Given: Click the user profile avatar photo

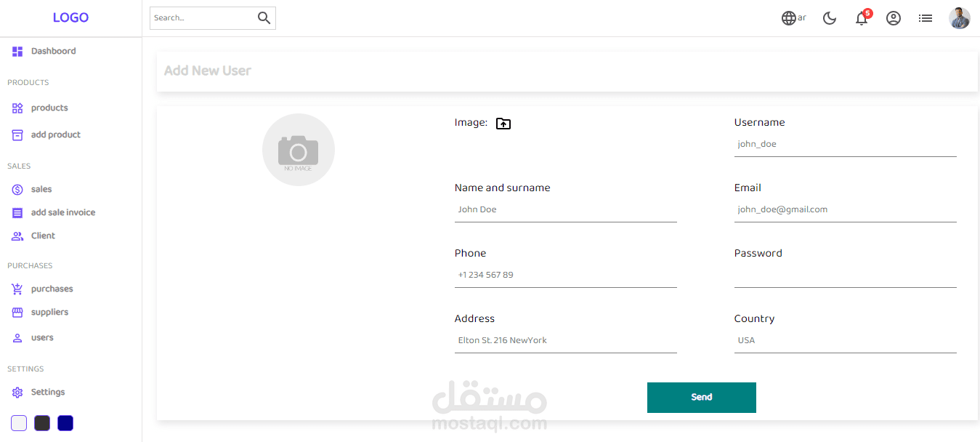Looking at the screenshot, I should pos(960,18).
